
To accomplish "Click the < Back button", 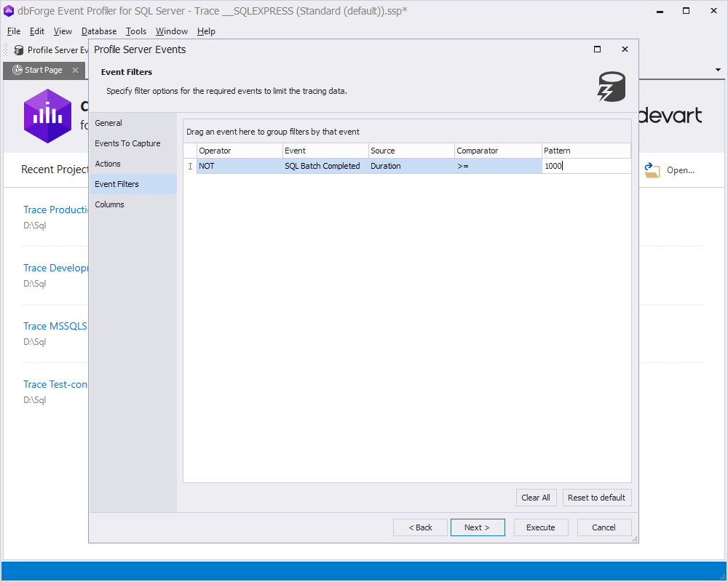I will [x=420, y=527].
